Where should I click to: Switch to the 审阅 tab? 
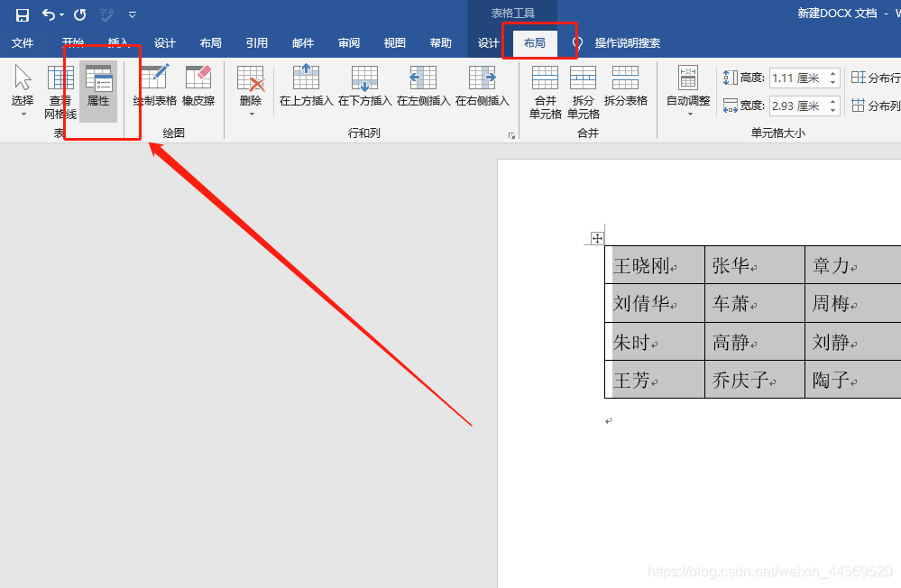tap(348, 43)
